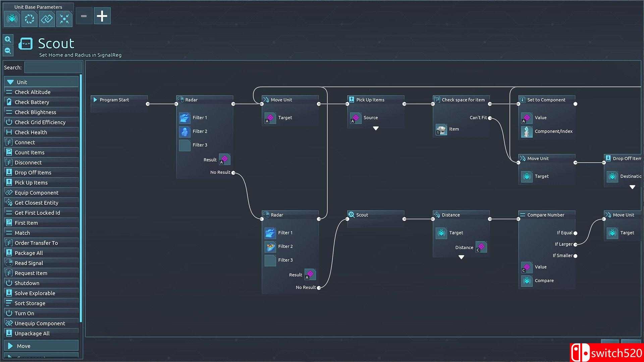Image resolution: width=644 pixels, height=362 pixels.
Task: Click Source register icon in Pick Up Items
Action: (x=356, y=118)
